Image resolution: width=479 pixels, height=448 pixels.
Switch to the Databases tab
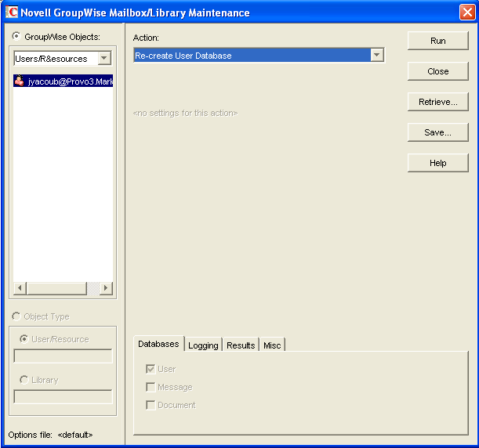[x=159, y=344]
